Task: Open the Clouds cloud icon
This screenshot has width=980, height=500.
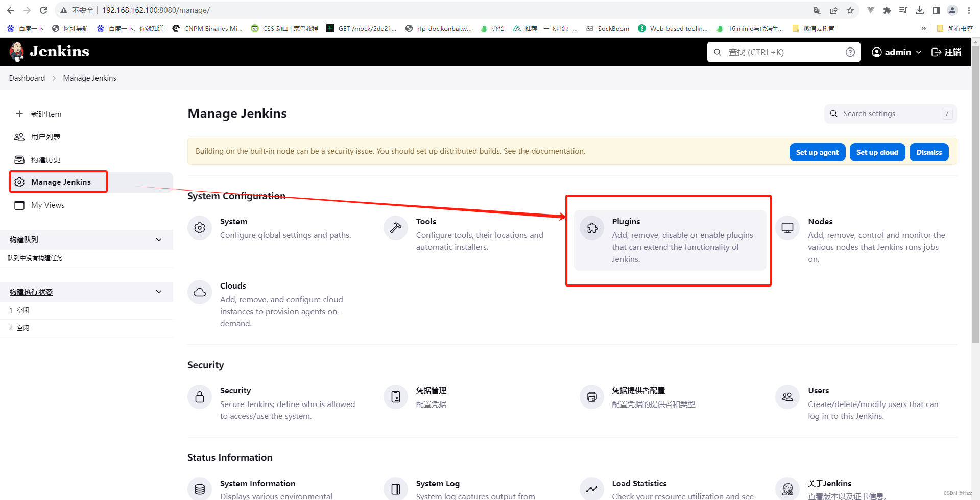Action: click(200, 292)
